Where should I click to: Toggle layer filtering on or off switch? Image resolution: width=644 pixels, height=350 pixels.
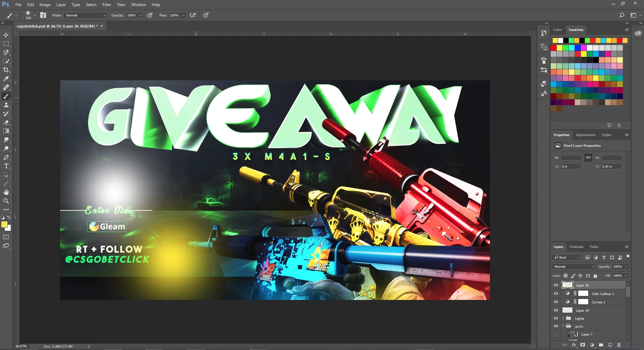pos(628,257)
